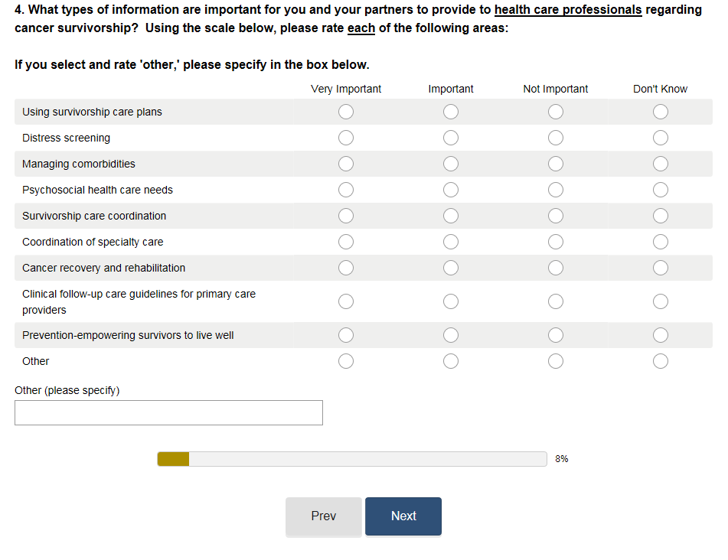Viewport: 728px width, 560px height.
Task: Mark 'Coordination of specialty care' as Important
Action: [x=451, y=243]
